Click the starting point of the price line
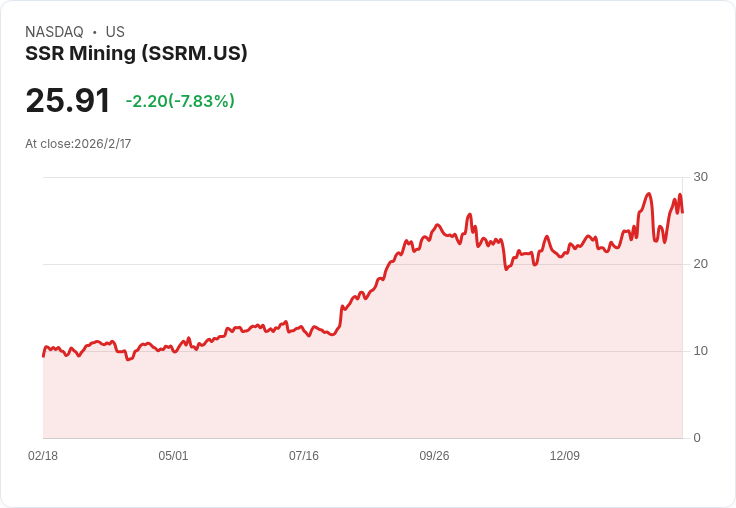736x508 pixels. click(43, 356)
